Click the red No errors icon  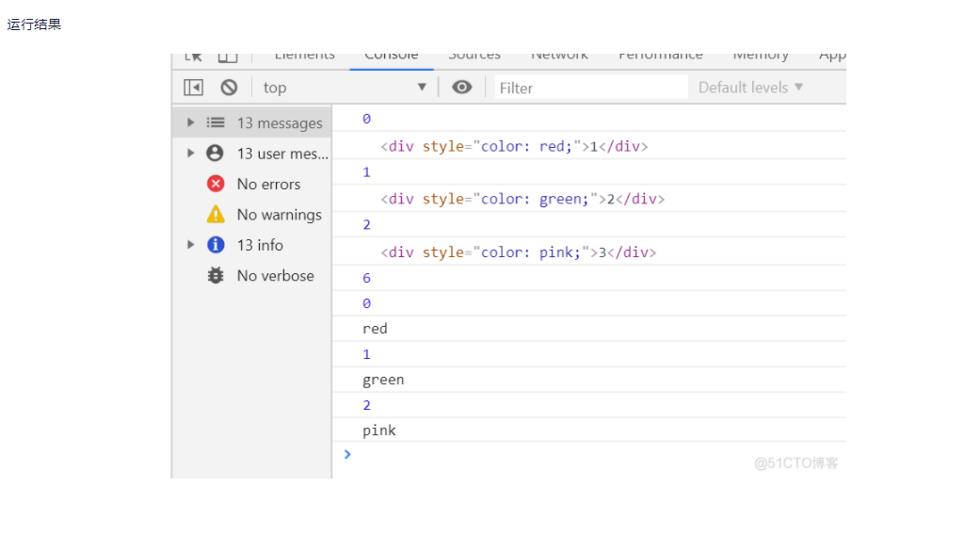click(216, 184)
